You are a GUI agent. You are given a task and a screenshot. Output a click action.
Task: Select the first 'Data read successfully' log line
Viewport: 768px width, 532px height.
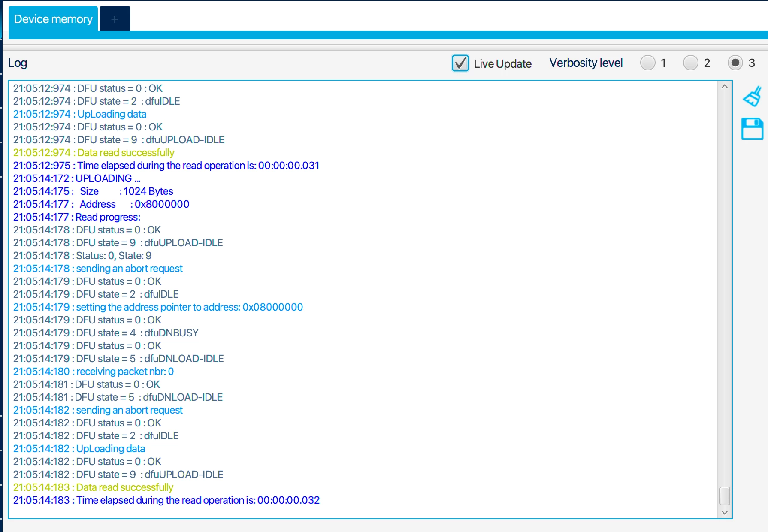[94, 153]
